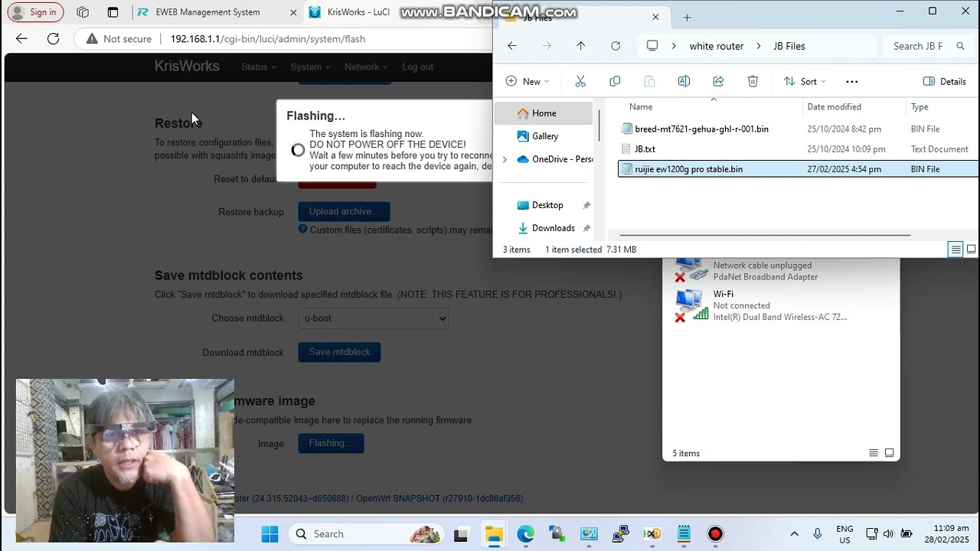Open Task View on the taskbar
The width and height of the screenshot is (980, 551).
click(461, 534)
